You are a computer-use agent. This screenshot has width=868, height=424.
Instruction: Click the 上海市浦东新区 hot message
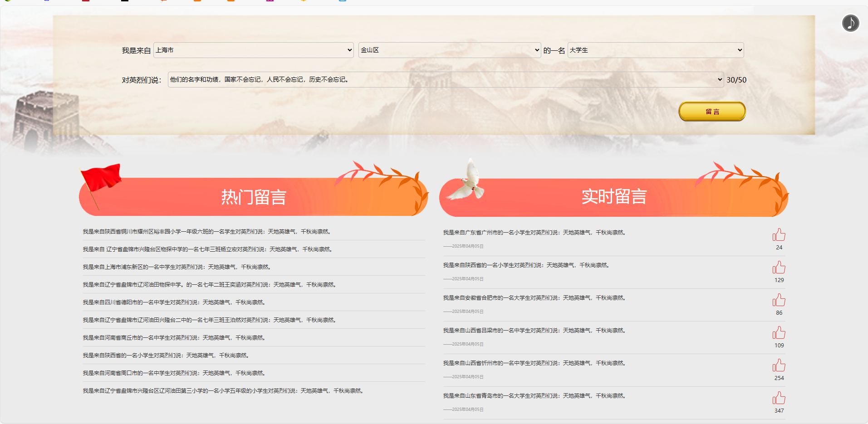click(x=177, y=267)
